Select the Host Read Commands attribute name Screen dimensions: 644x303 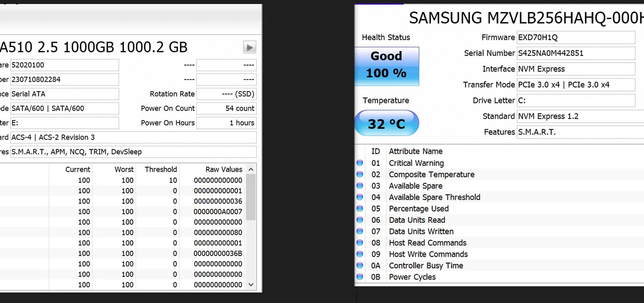[x=428, y=243]
